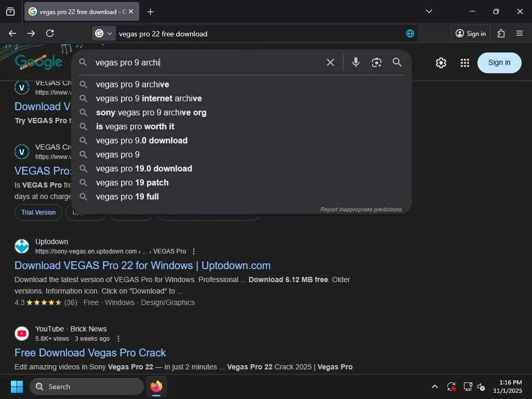Click the muted volume tray icon

click(481, 387)
